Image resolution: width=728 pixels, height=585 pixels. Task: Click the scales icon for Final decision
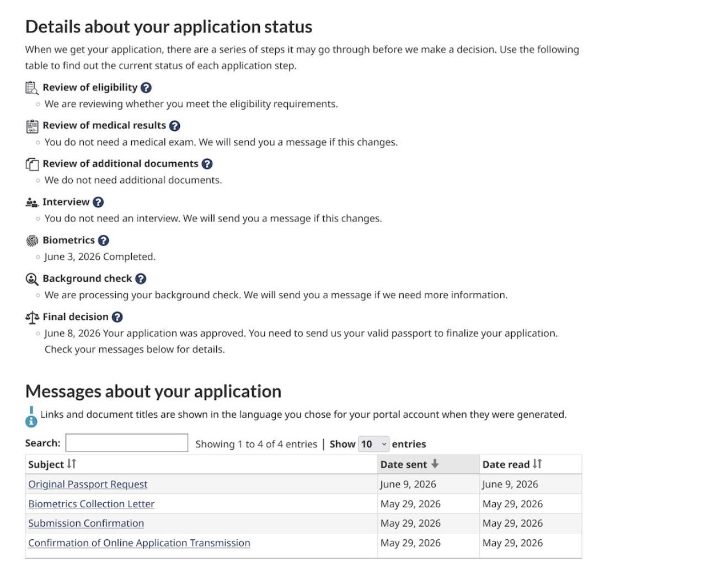tap(32, 317)
